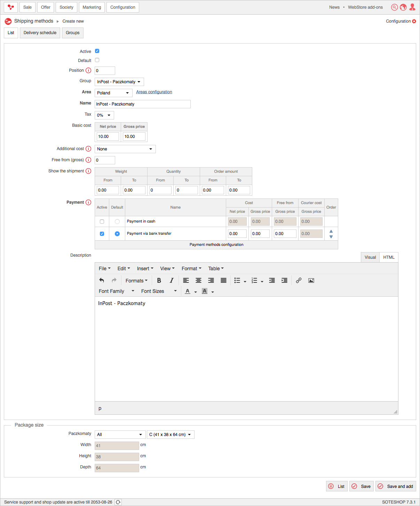
Task: Click the Save button
Action: point(362,486)
